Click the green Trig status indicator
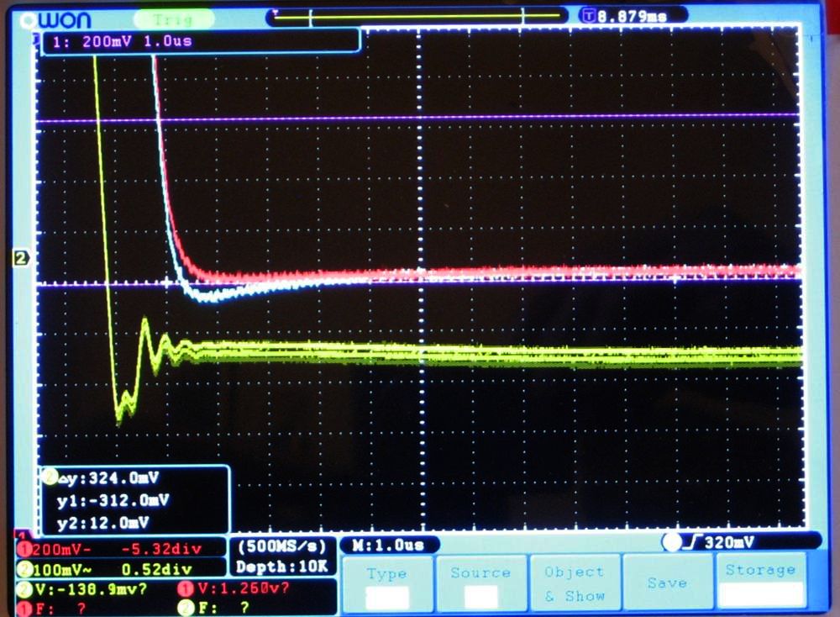The image size is (840, 617). point(173,20)
